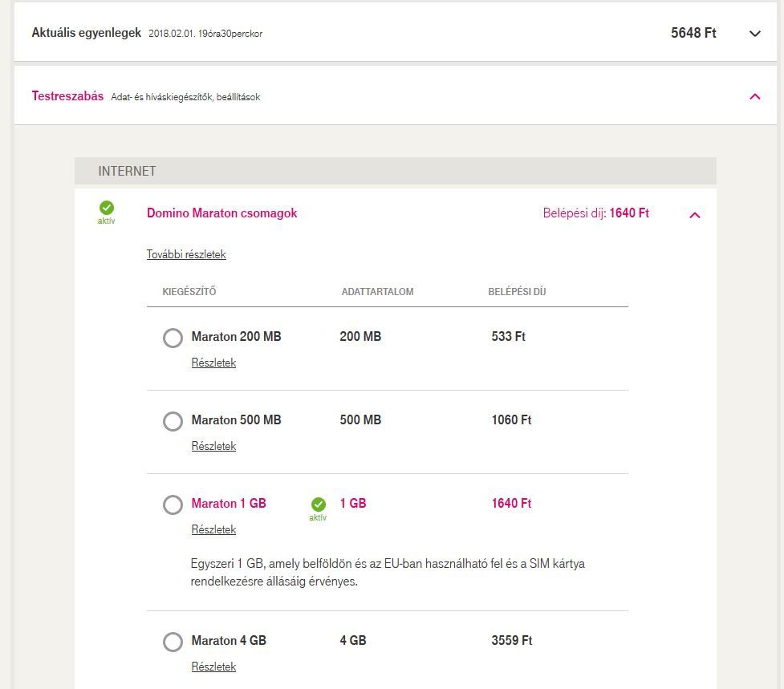This screenshot has height=689, width=784.
Task: Select the Maraton 1 GB radio button
Action: click(173, 505)
